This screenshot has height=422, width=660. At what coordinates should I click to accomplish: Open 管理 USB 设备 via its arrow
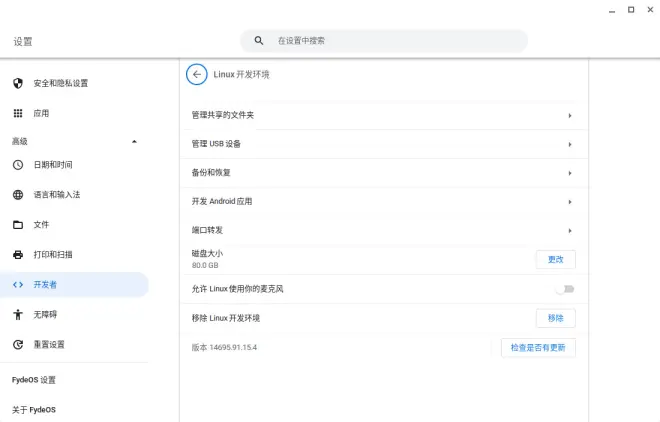click(570, 144)
